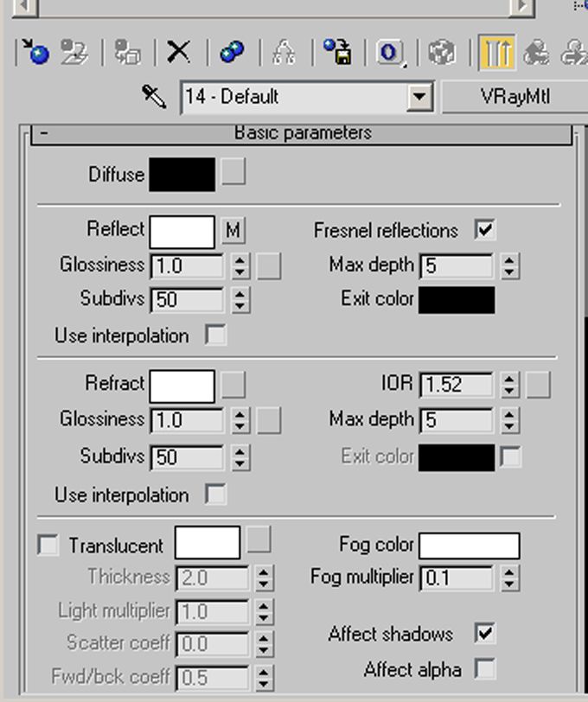Enable the Translucent checkbox
588x702 pixels.
pyautogui.click(x=48, y=546)
